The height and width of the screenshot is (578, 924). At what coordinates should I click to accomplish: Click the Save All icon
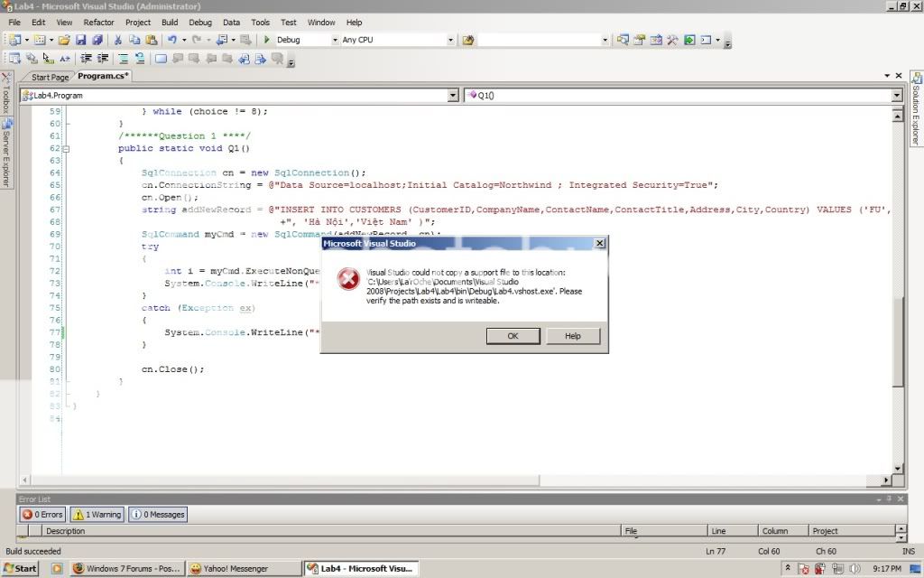pos(97,40)
